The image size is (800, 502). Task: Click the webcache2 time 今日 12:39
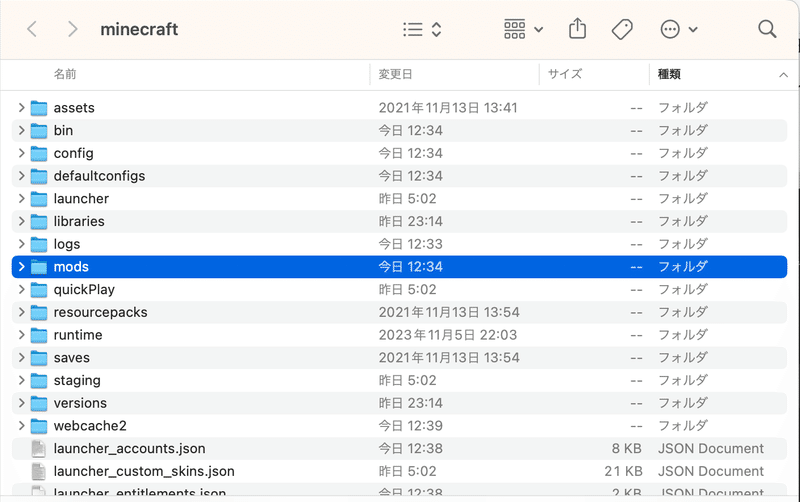click(x=410, y=425)
